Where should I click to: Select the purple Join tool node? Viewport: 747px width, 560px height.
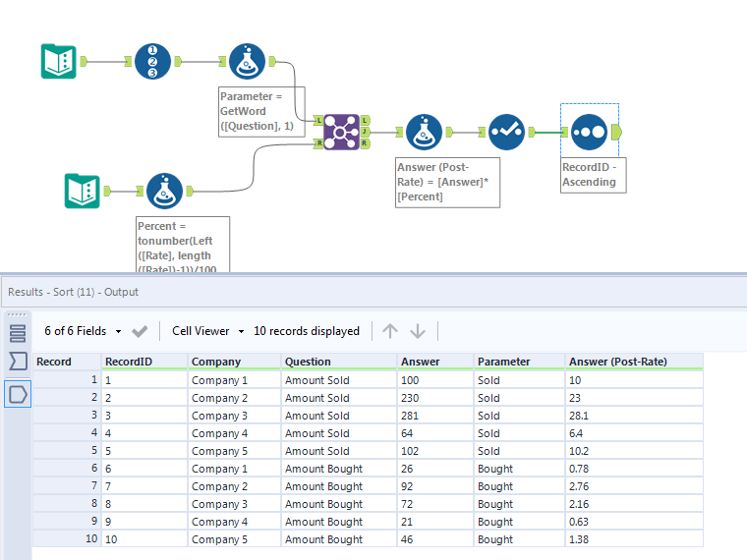341,132
